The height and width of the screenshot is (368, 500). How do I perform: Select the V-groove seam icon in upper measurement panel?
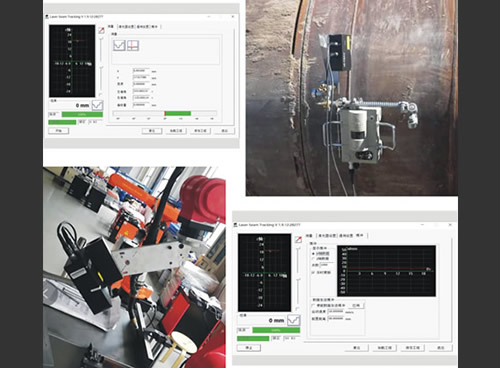119,45
